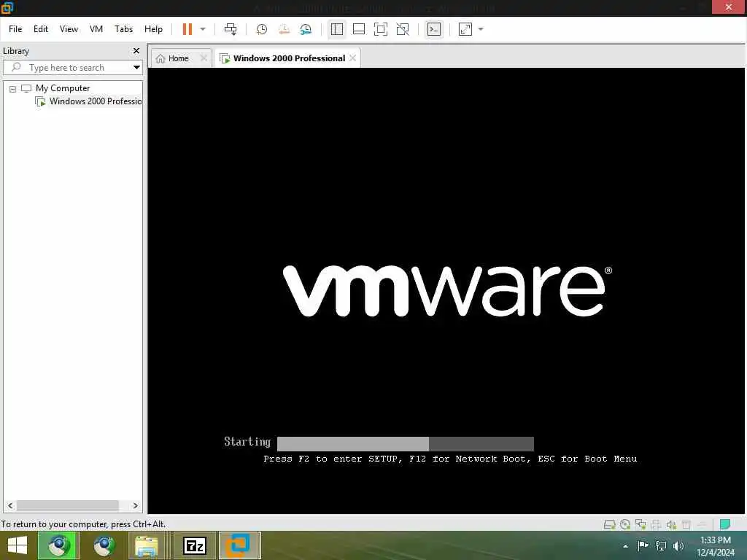Screen dimensions: 747x560
Task: Open the Windows Start button
Action: [18, 545]
